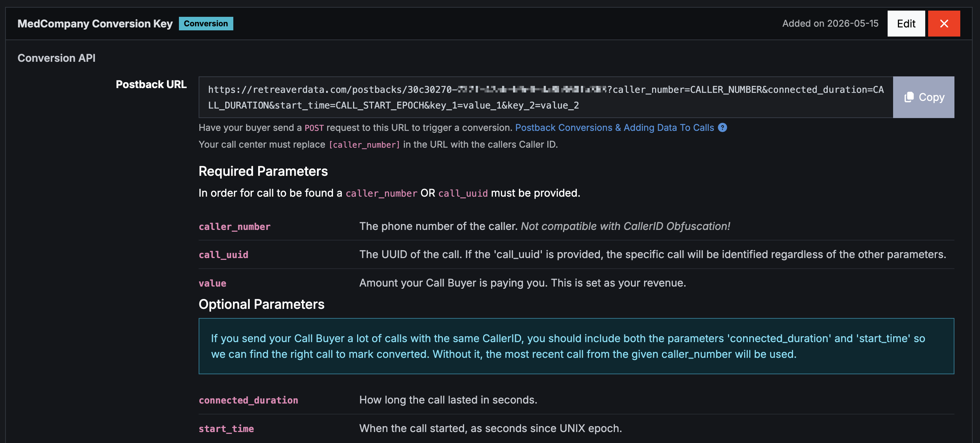Click the Conversion badge
The image size is (980, 443).
point(206,24)
